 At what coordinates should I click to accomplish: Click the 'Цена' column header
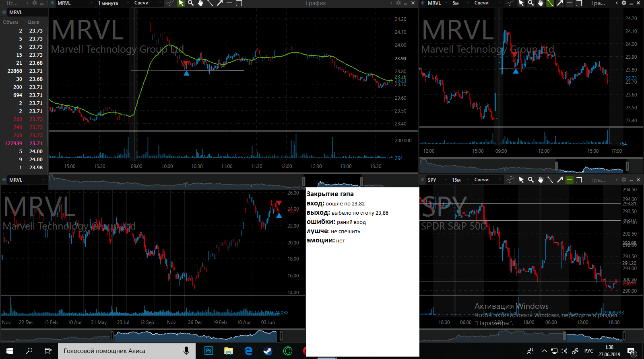coord(33,22)
